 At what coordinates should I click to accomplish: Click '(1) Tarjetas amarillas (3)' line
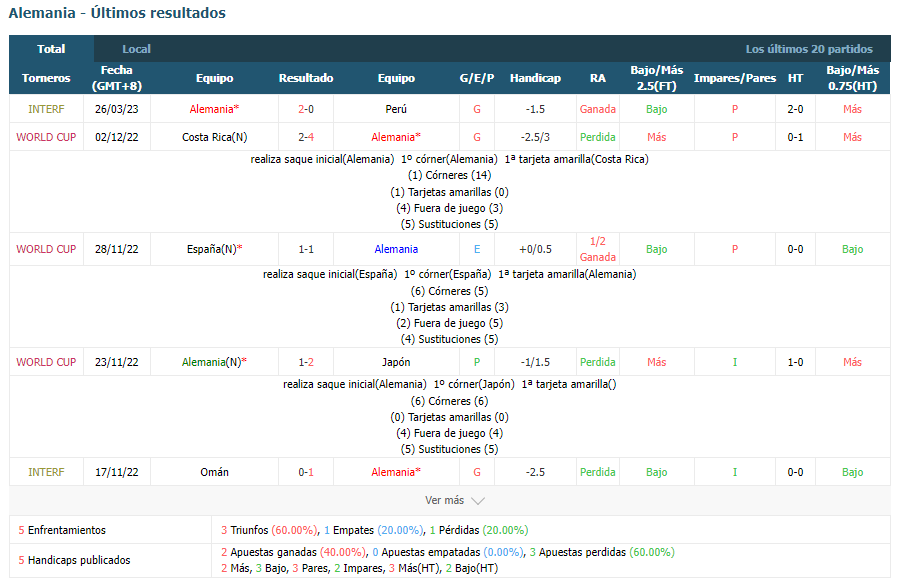[x=449, y=307]
